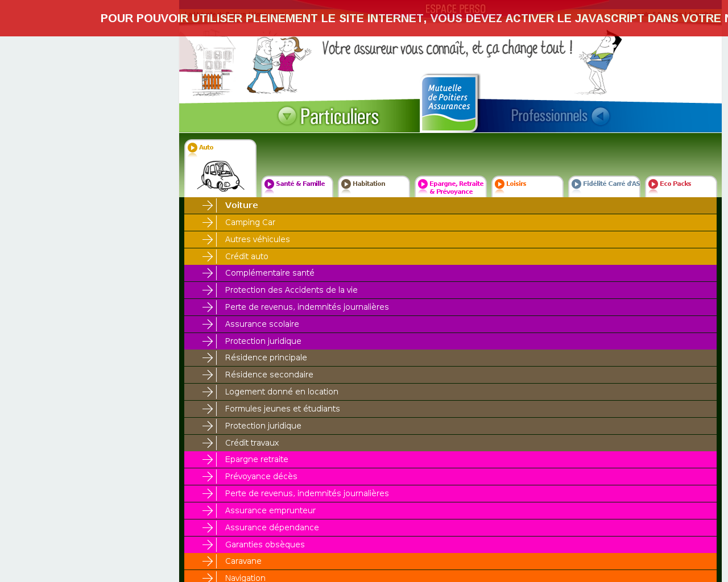Open pink Perte de revenus, indemnités journalières
728x582 pixels.
pyautogui.click(x=450, y=494)
